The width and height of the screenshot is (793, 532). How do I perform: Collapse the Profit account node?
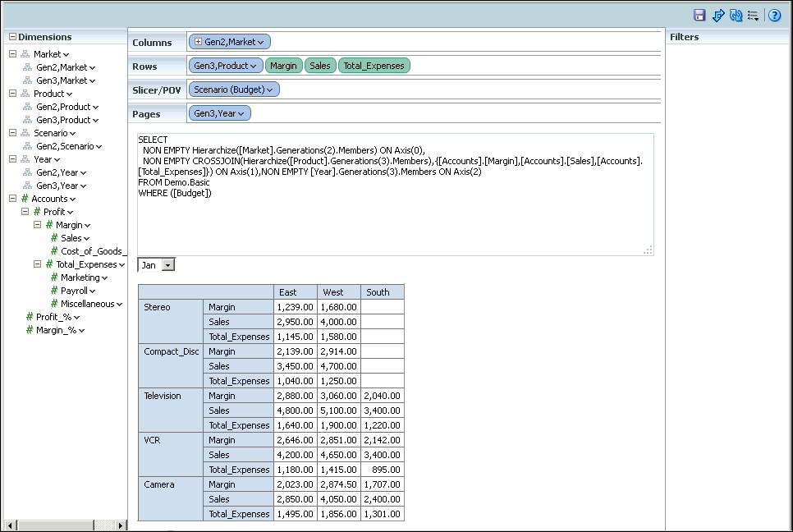25,211
